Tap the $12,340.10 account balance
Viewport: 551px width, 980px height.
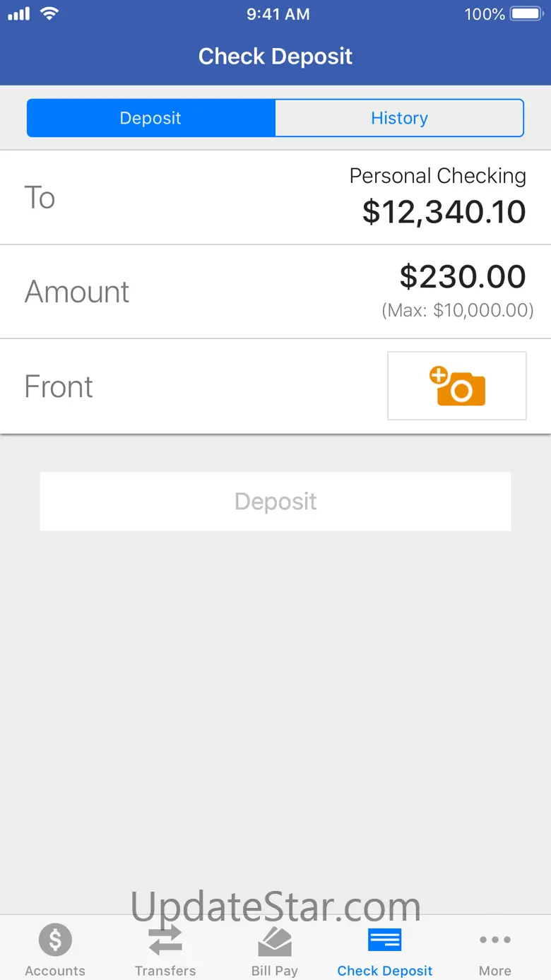(444, 212)
